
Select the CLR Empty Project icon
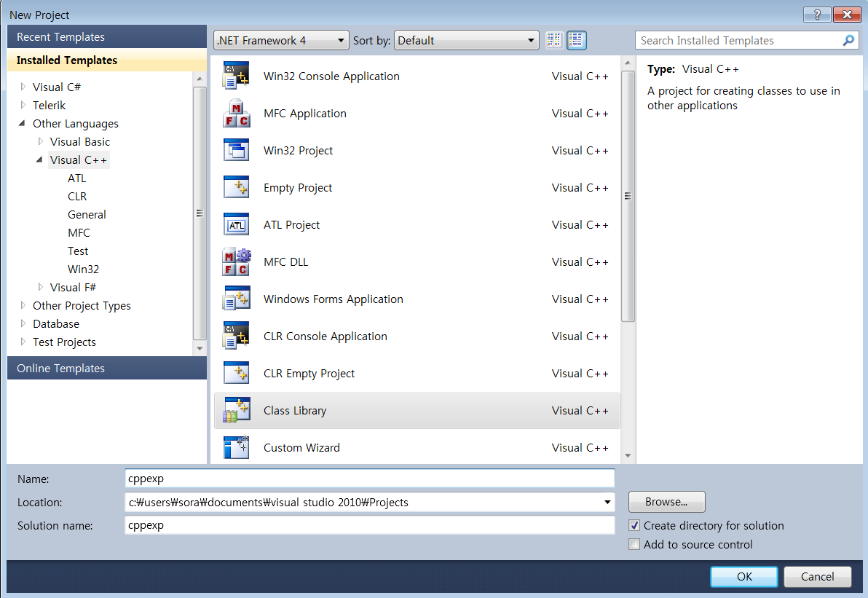coord(236,373)
